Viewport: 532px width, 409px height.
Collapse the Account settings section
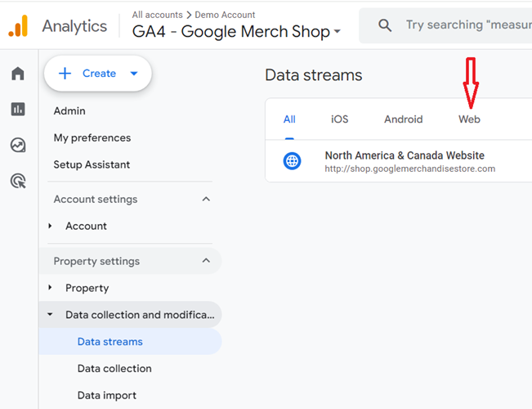206,199
